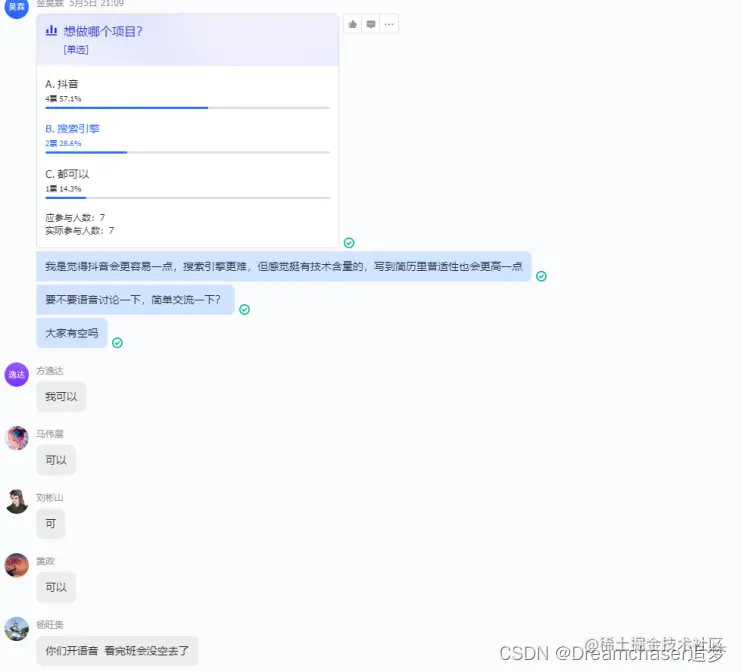Click the read checkmark beside 大家有空吗
Screen dimensions: 742x672
tap(117, 343)
